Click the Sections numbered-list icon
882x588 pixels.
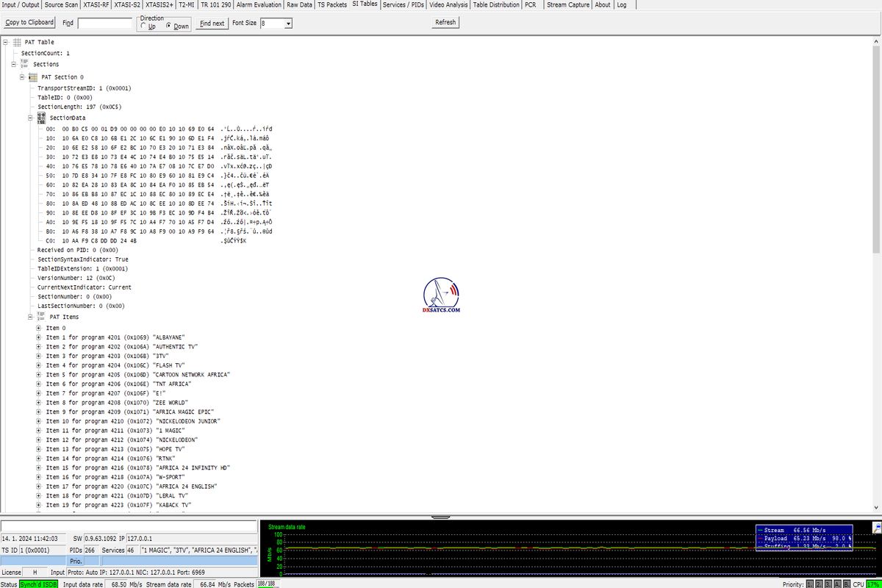point(25,65)
